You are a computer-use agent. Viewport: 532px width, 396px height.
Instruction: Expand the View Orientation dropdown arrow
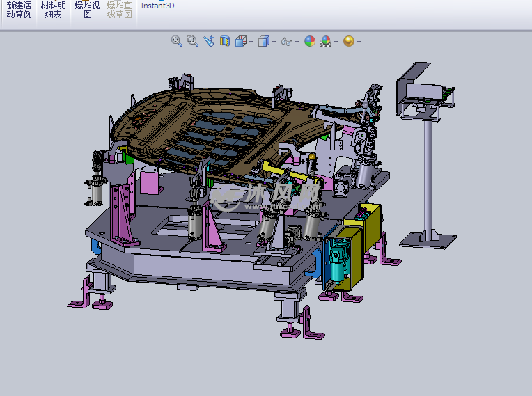tap(251, 42)
